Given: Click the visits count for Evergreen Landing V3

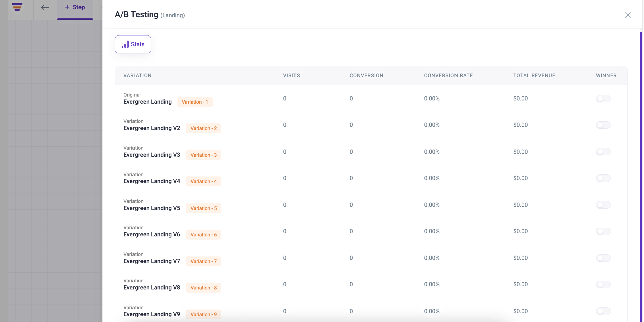Looking at the screenshot, I should point(285,152).
